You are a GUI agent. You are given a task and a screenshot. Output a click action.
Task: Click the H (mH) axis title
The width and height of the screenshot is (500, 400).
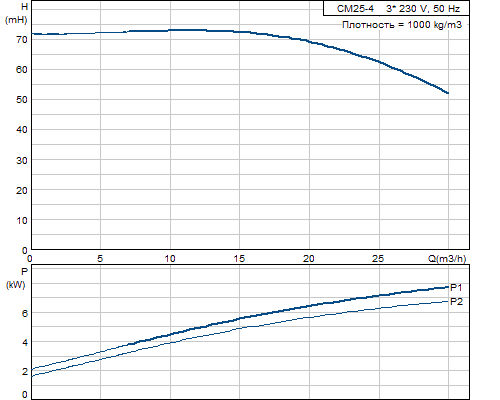coord(16,13)
